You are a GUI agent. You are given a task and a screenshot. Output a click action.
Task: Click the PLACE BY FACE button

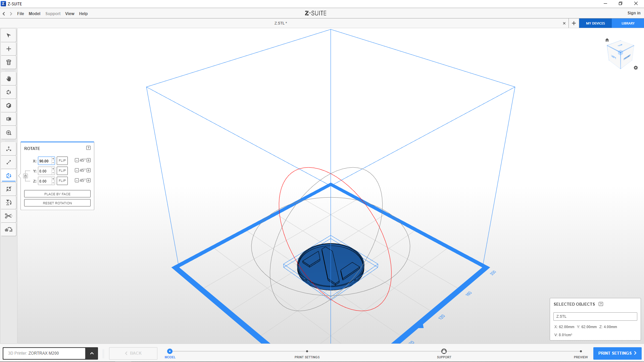tap(57, 194)
